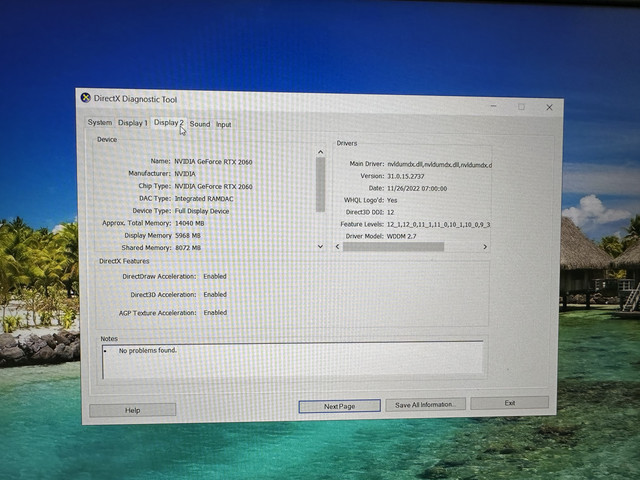
Task: Close the DirectX Diagnostic Tool window
Action: point(549,107)
